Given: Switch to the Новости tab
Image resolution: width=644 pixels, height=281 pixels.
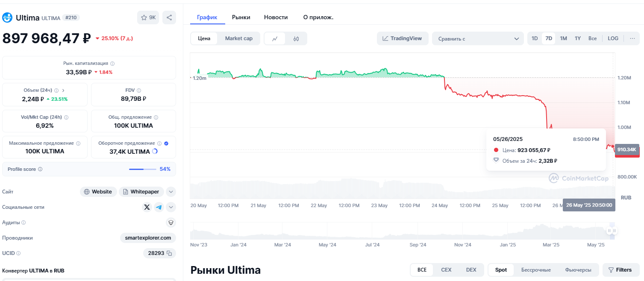Looking at the screenshot, I should [x=276, y=17].
